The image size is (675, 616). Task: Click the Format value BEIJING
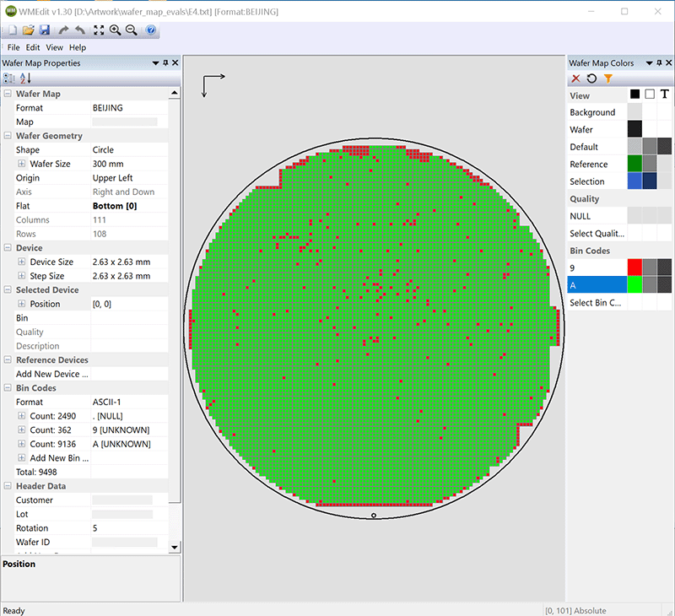coord(108,108)
